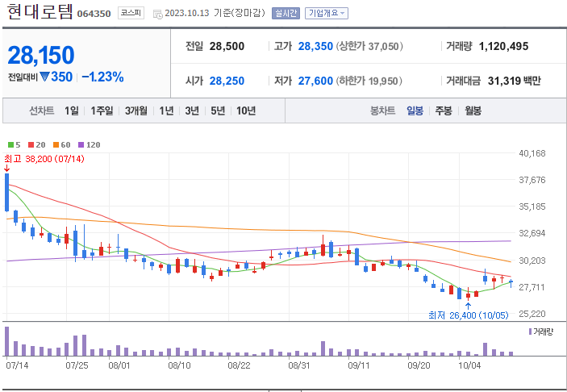The width and height of the screenshot is (567, 392).
Task: Click the 하한가 19,950 text
Action: pos(369,81)
